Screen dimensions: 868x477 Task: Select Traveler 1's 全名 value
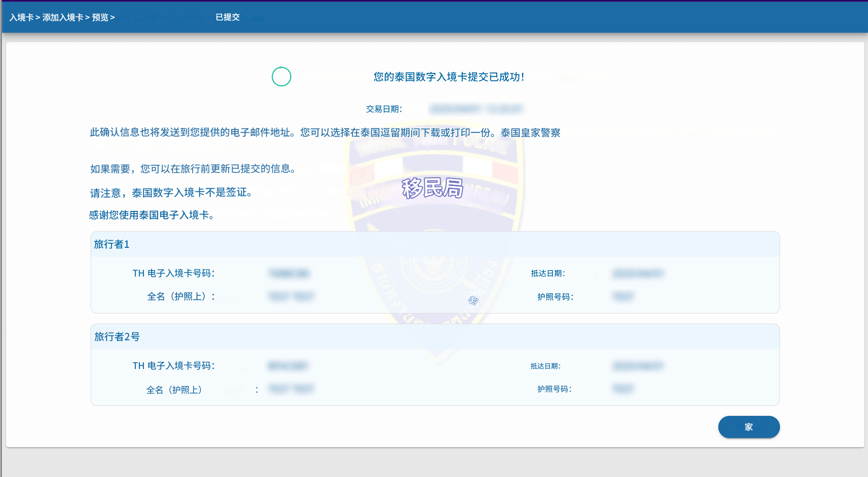click(291, 297)
